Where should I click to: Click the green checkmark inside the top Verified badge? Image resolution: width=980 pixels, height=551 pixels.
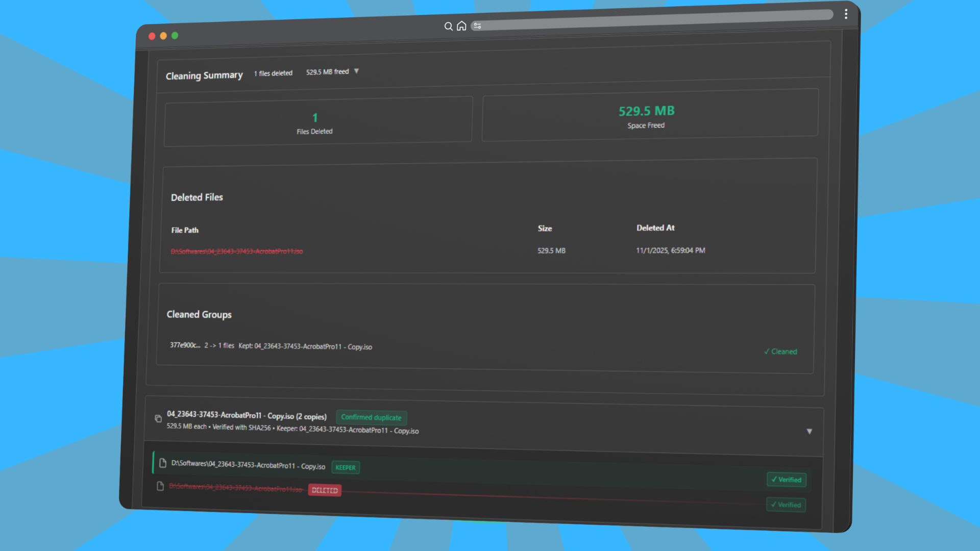point(774,480)
